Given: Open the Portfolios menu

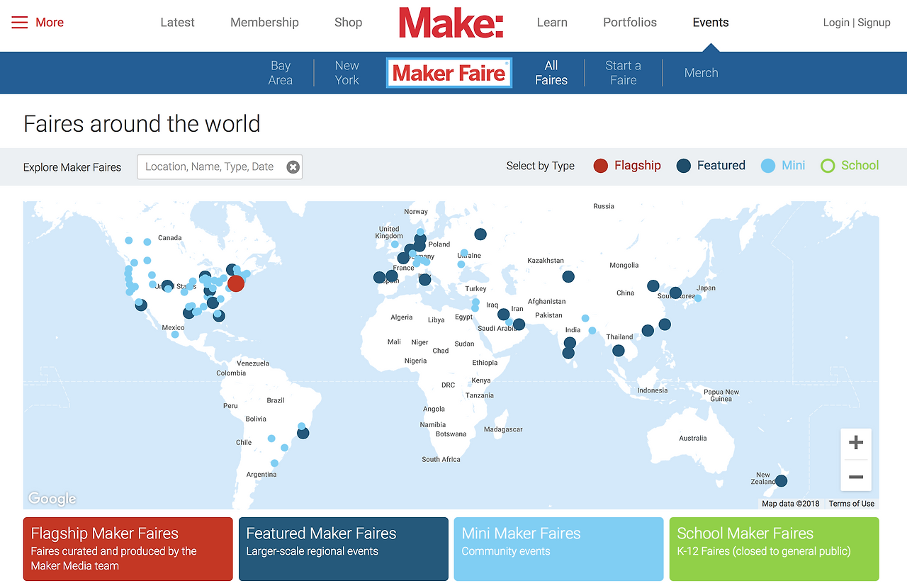Looking at the screenshot, I should pyautogui.click(x=630, y=23).
